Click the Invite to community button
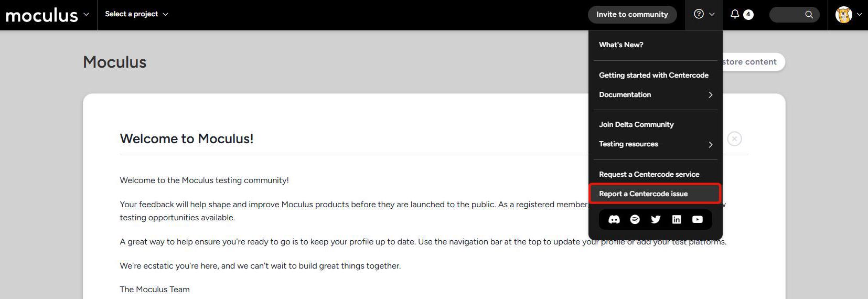The image size is (868, 299). point(632,14)
